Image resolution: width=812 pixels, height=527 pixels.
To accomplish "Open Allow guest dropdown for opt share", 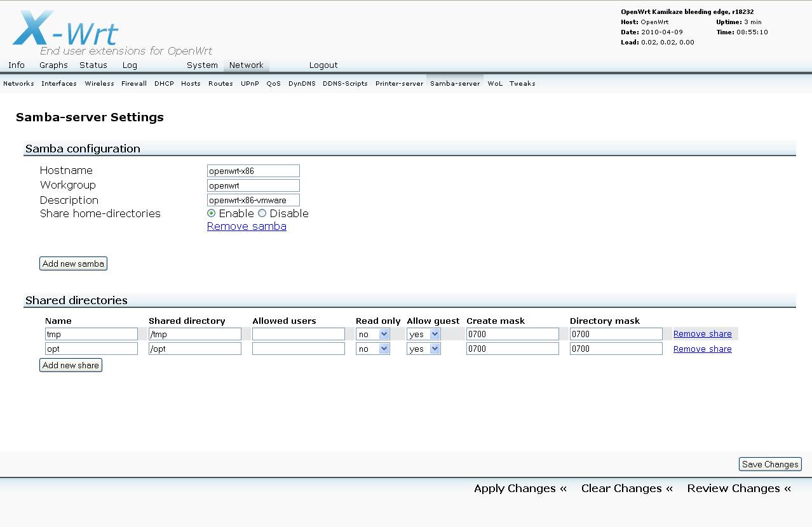I will click(x=424, y=349).
